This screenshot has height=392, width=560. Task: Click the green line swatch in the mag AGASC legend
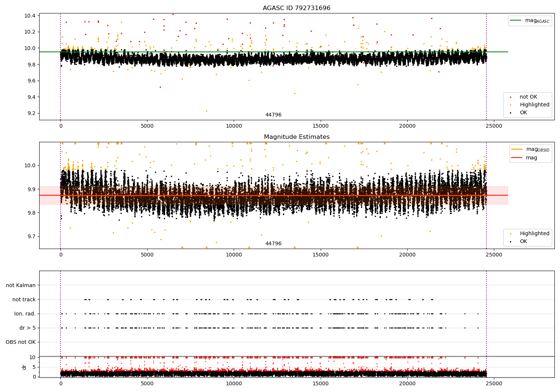click(516, 21)
